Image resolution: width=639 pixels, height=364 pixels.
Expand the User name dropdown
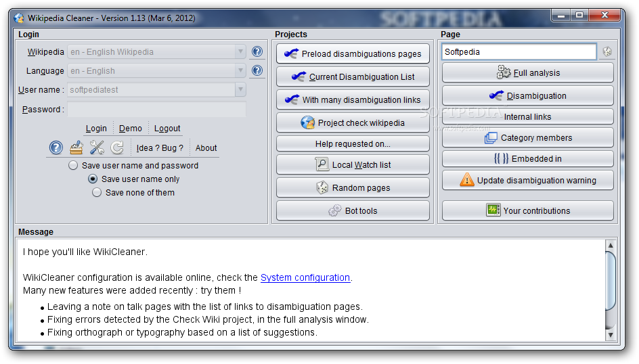[240, 89]
